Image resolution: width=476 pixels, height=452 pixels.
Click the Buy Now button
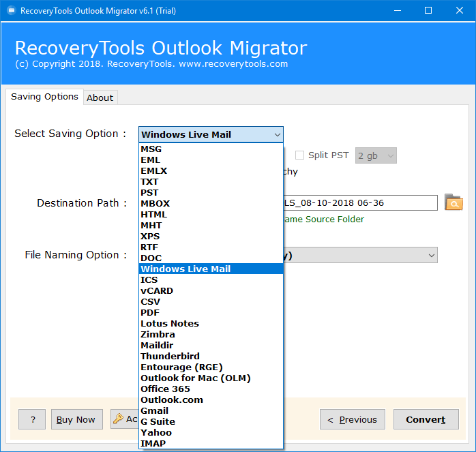(x=76, y=419)
